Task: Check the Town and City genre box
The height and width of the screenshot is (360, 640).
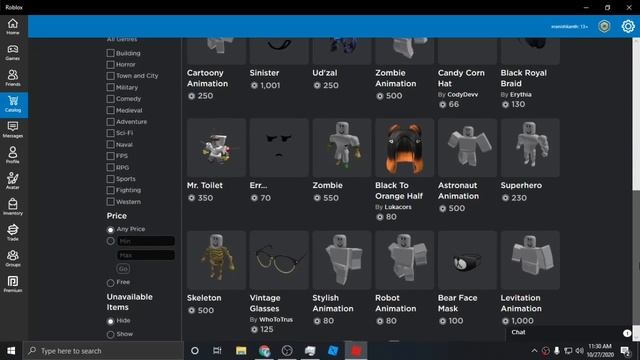Action: 110,76
